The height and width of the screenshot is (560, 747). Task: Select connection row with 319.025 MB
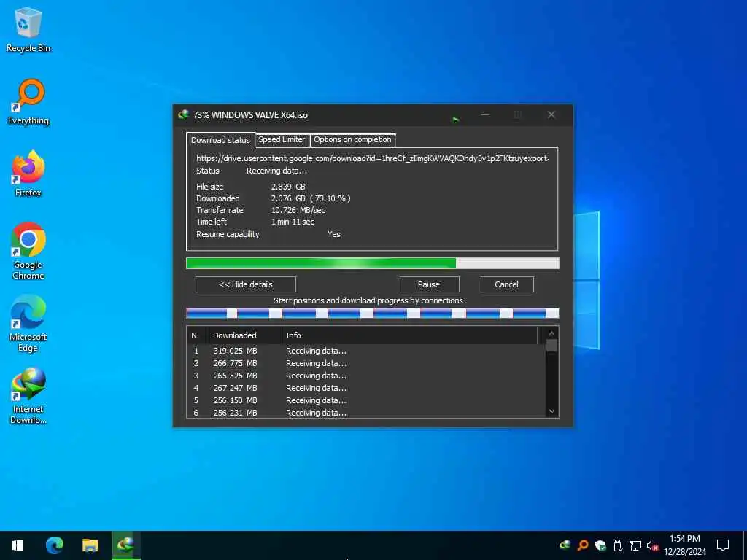click(366, 351)
